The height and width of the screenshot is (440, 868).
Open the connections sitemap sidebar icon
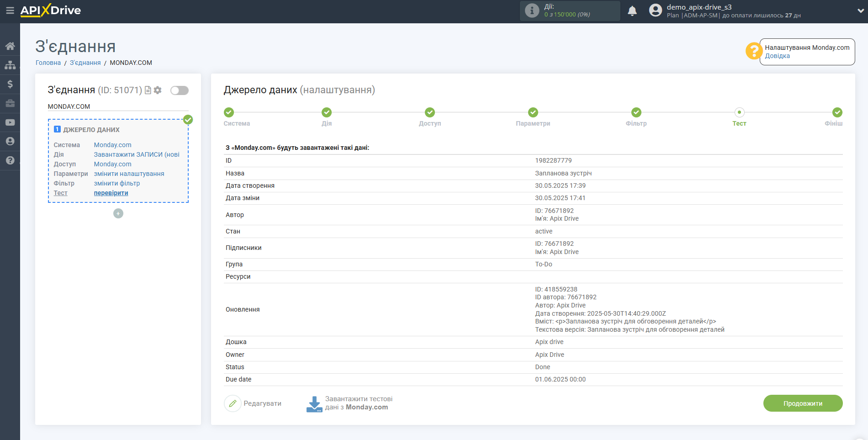click(10, 65)
